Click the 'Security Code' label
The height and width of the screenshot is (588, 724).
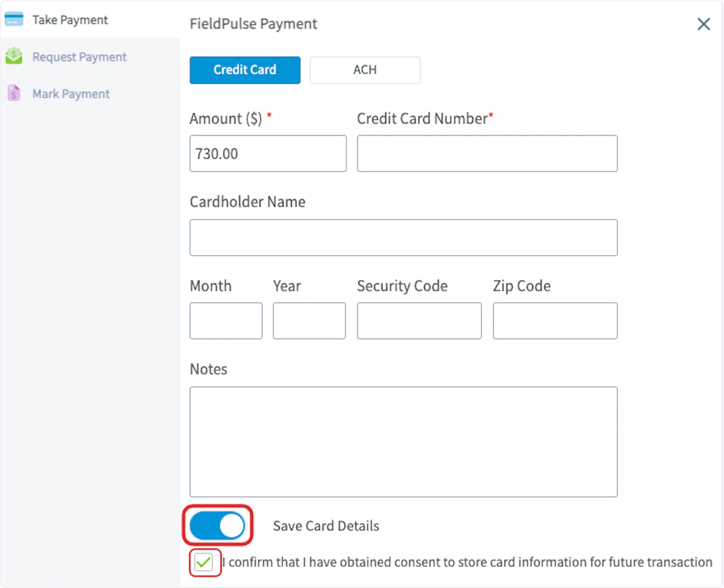point(402,286)
